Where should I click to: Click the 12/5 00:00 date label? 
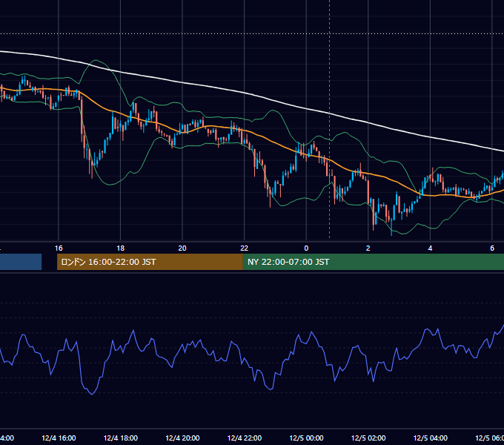(306, 438)
